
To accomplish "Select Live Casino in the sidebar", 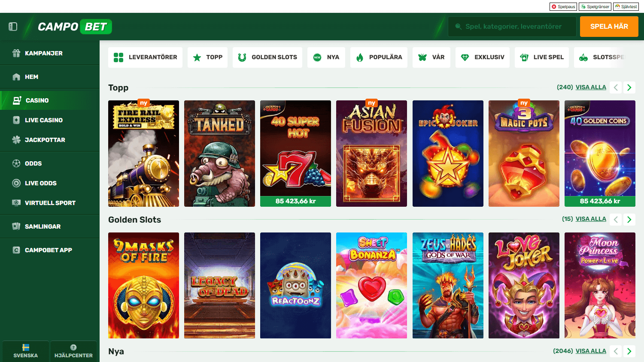I will [x=50, y=120].
